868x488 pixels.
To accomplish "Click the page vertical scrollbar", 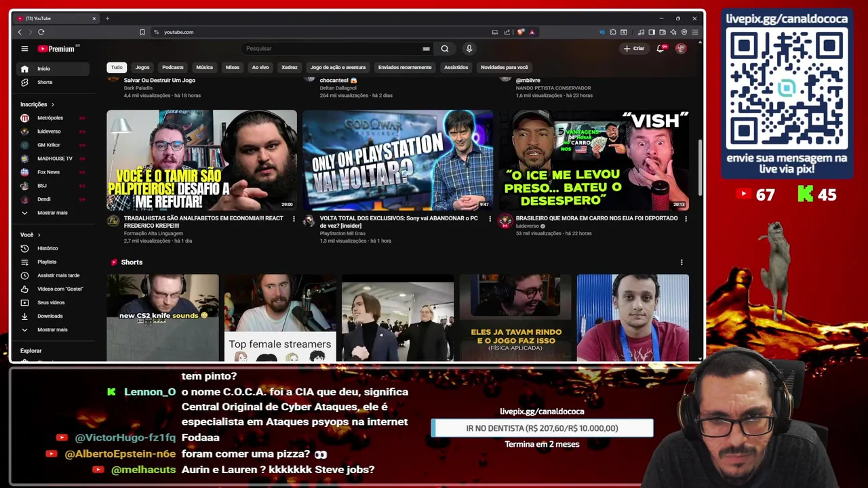I will [x=701, y=166].
